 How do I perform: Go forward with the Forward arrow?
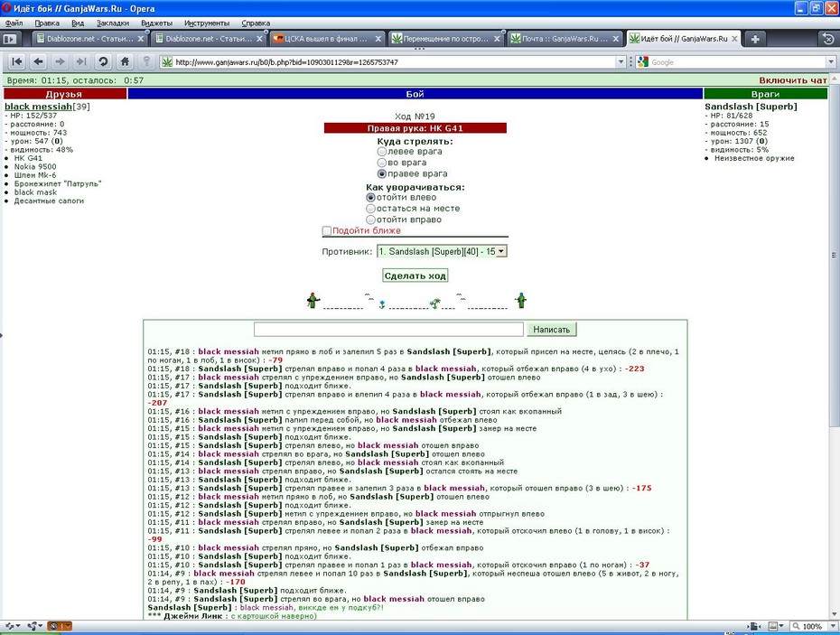[60, 61]
